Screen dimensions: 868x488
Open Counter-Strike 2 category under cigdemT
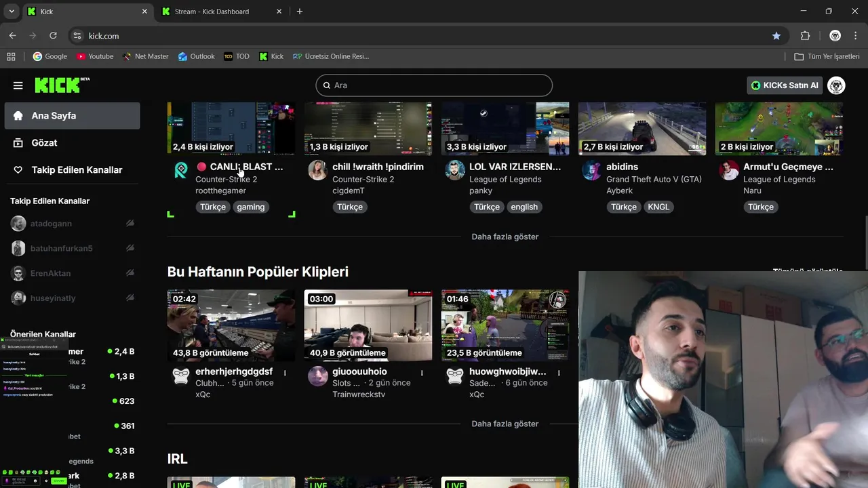(363, 180)
